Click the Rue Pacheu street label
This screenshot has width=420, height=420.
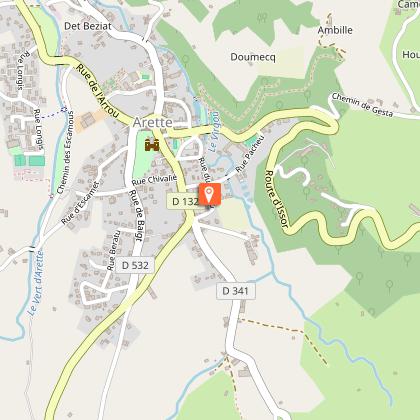click(x=250, y=154)
